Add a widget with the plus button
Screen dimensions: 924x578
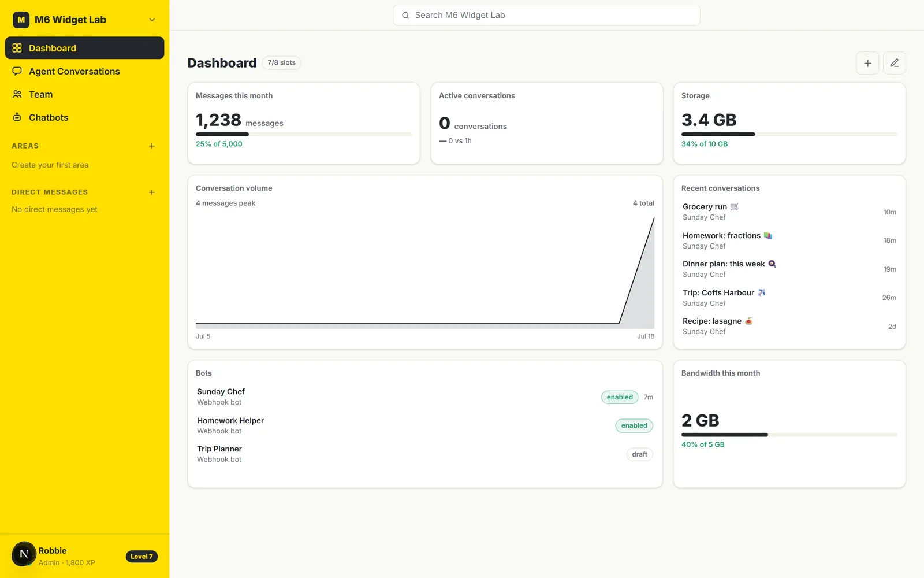(x=867, y=63)
